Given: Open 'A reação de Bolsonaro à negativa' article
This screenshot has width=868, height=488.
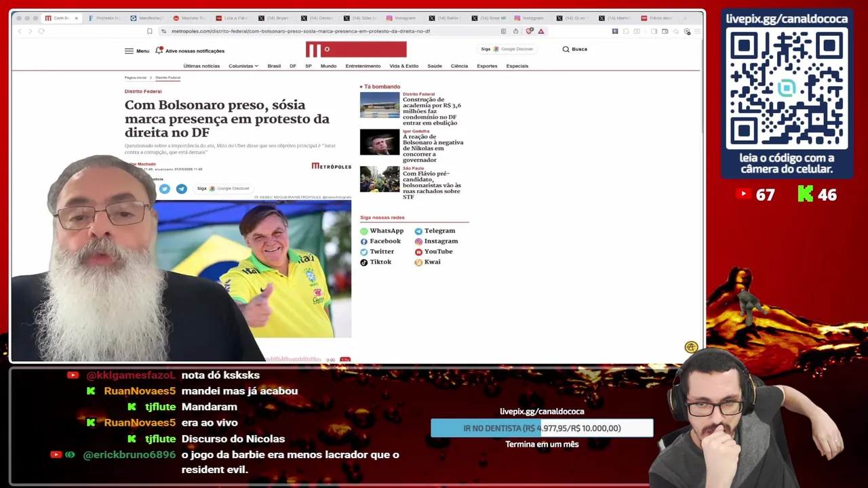Looking at the screenshot, I should click(433, 148).
